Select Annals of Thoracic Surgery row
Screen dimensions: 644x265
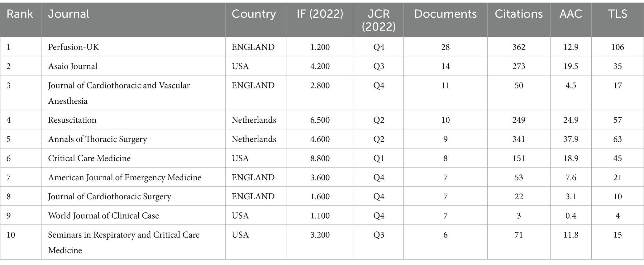(322, 139)
